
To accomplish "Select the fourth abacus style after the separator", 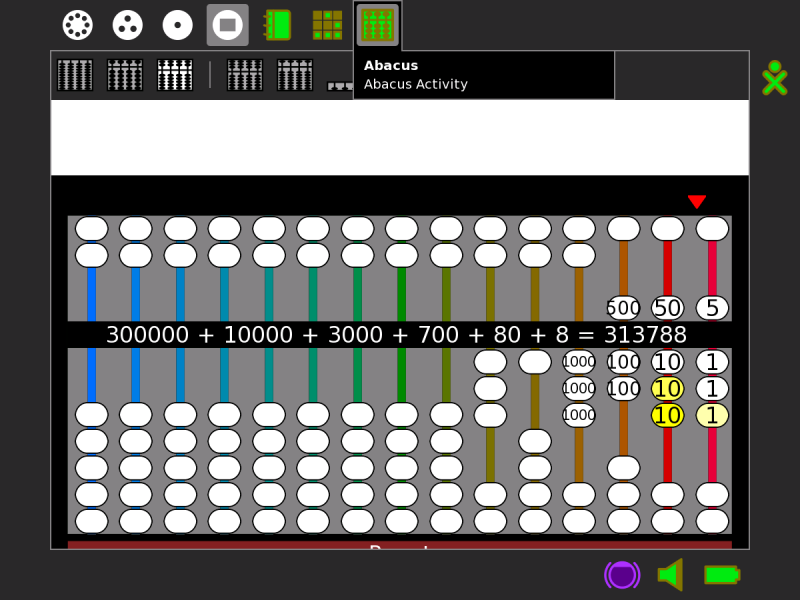I will tap(245, 75).
